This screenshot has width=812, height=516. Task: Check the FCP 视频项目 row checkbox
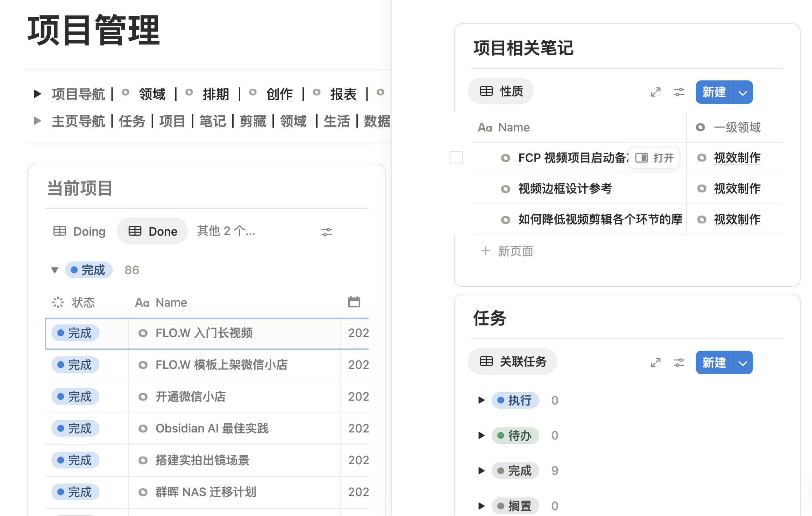(456, 158)
